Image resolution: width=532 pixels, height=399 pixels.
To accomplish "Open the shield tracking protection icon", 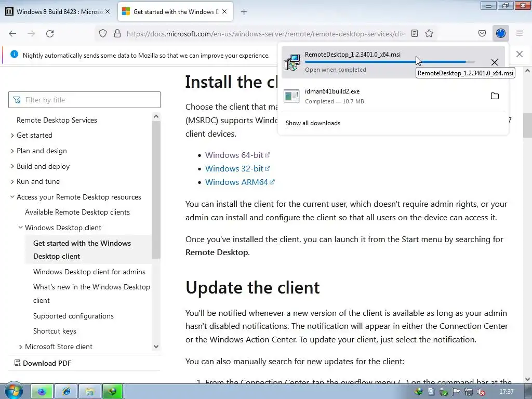I will pyautogui.click(x=103, y=34).
